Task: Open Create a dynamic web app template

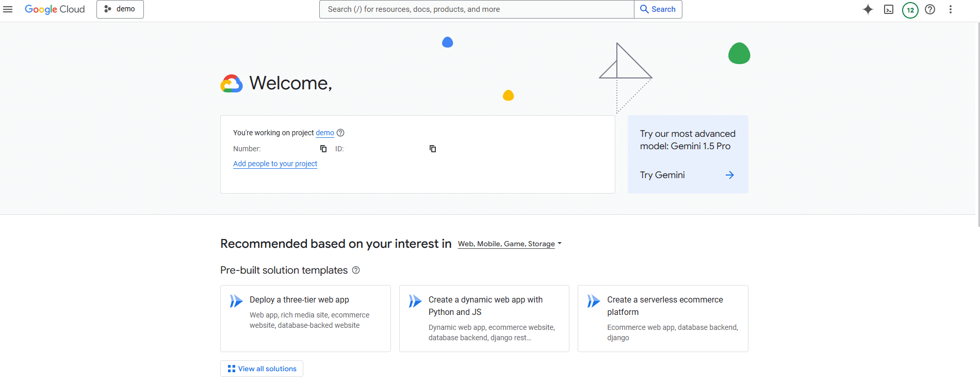Action: pyautogui.click(x=484, y=319)
